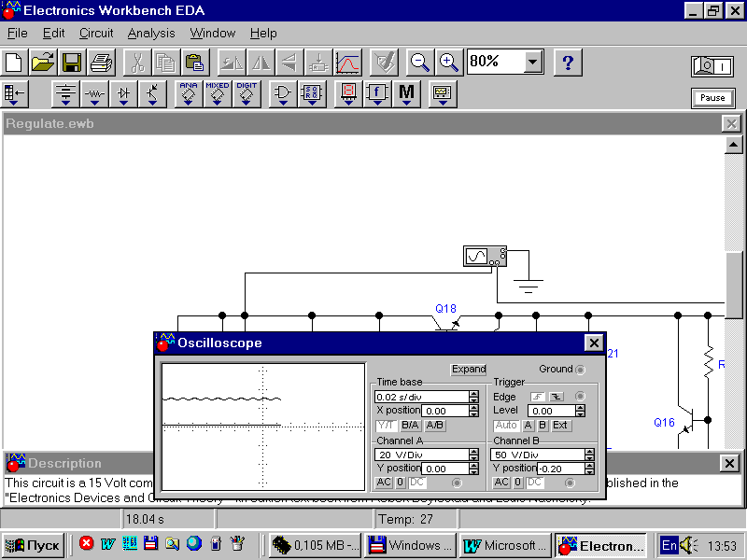Open the Edit menu
This screenshot has width=747, height=560.
pyautogui.click(x=53, y=34)
